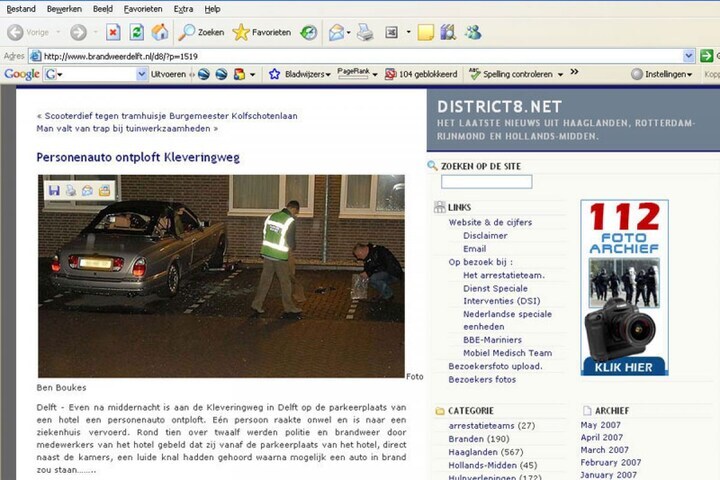Expand the Bladwijzers dropdown
The width and height of the screenshot is (720, 480).
(x=328, y=74)
